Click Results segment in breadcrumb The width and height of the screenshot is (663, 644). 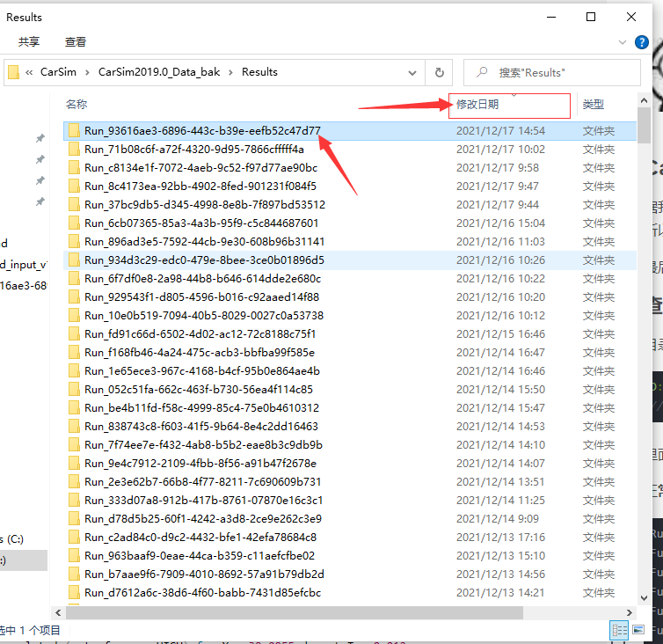click(259, 72)
